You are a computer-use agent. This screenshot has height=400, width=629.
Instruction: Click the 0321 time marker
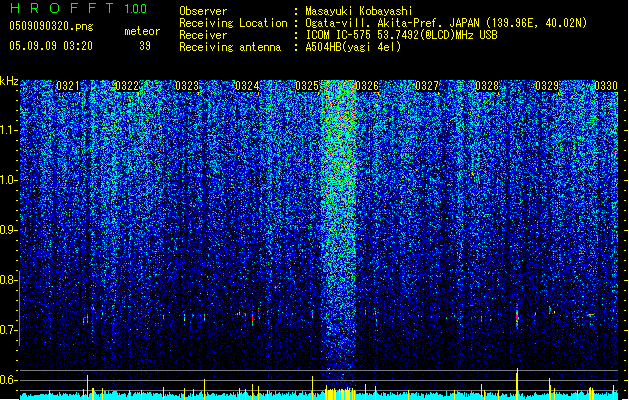[x=67, y=86]
